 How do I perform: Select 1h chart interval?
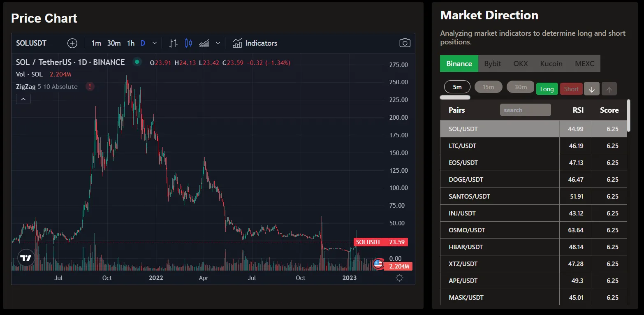coord(130,43)
